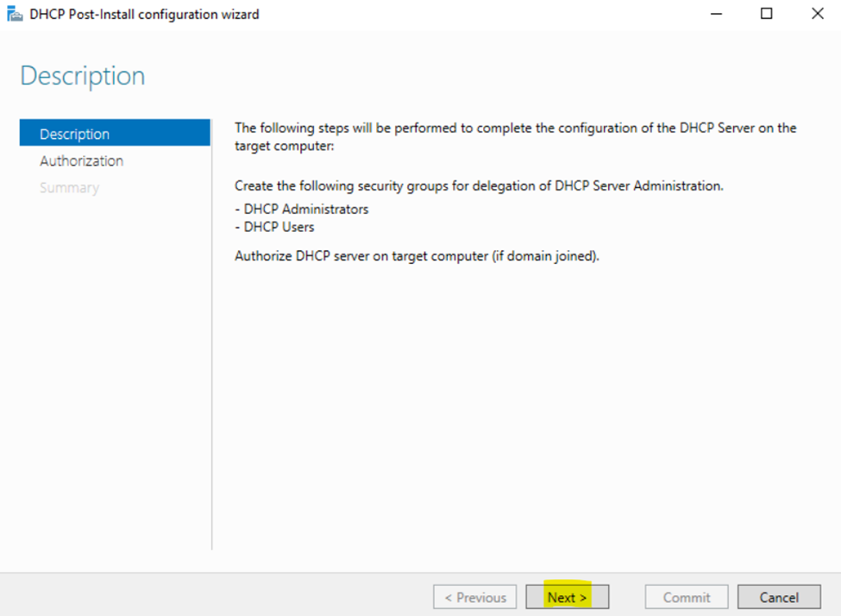Advance with the highlighted Next button

pos(568,597)
